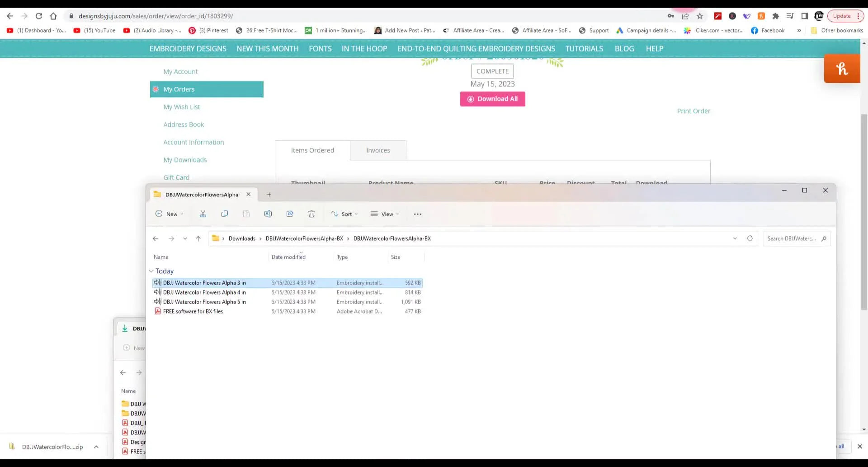Switch to the Invoices tab
Viewport: 868px width, 467px height.
point(378,150)
